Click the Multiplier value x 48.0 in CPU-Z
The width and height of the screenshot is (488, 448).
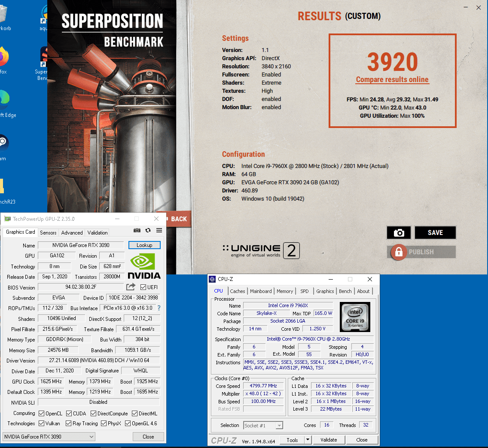(x=263, y=393)
